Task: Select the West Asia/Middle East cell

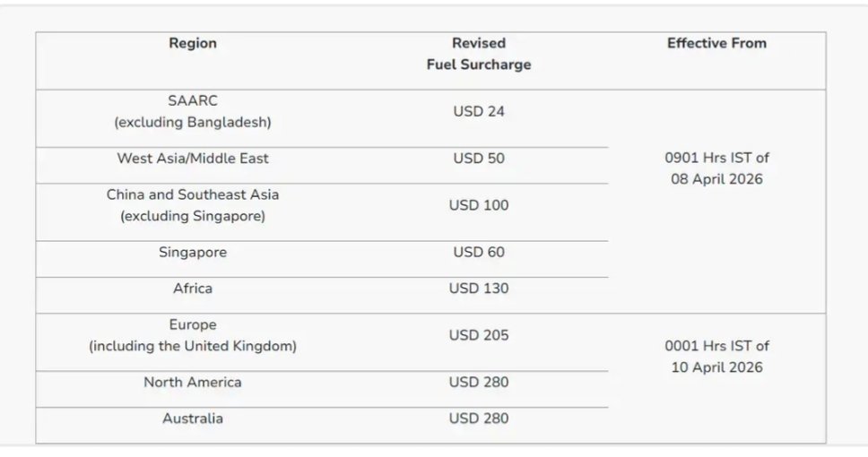Action: (193, 159)
